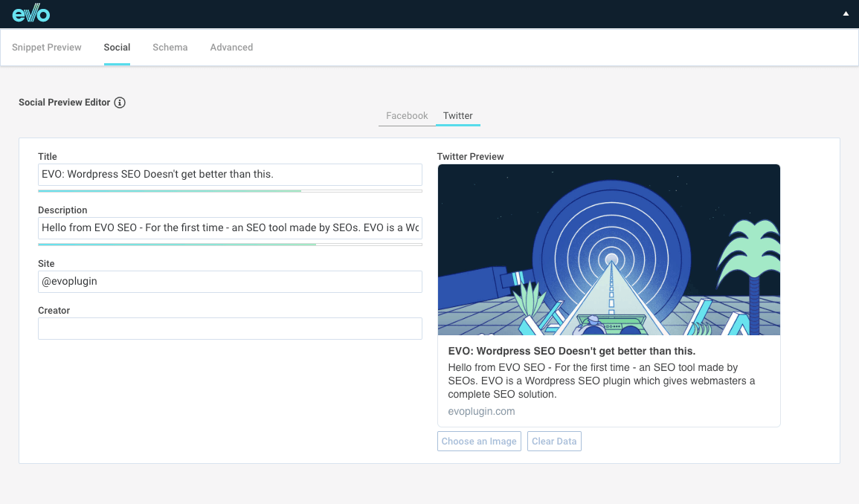Click the Site field with @evoplugin

pos(230,282)
